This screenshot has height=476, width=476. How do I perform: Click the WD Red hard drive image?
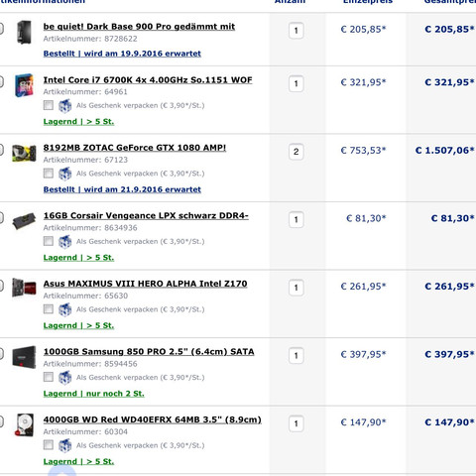(25, 424)
